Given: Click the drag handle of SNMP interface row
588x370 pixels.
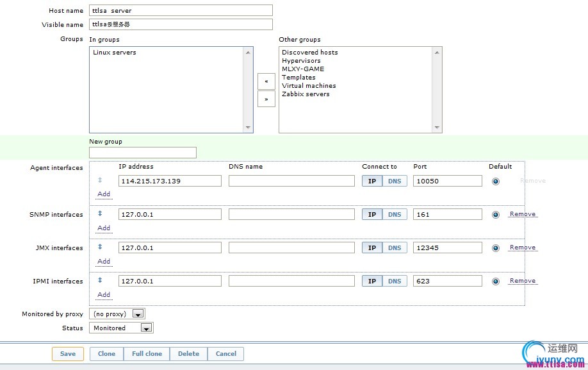Looking at the screenshot, I should 100,214.
